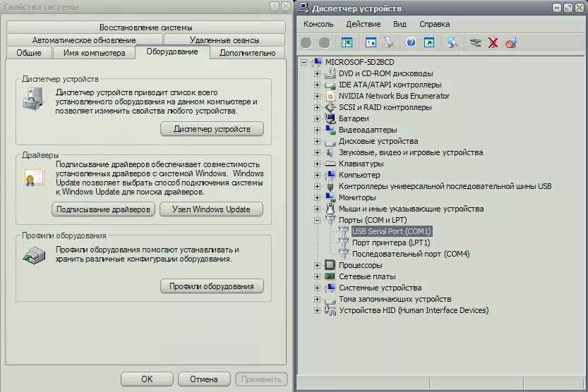Screen dimensions: 588x392
Task: Click Подписывание драйверов button
Action: pos(103,209)
